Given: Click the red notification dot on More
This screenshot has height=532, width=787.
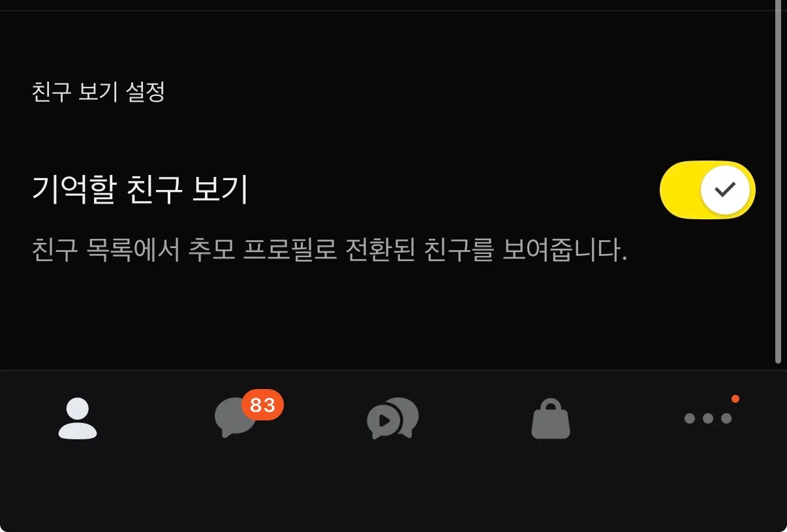Looking at the screenshot, I should coord(735,398).
